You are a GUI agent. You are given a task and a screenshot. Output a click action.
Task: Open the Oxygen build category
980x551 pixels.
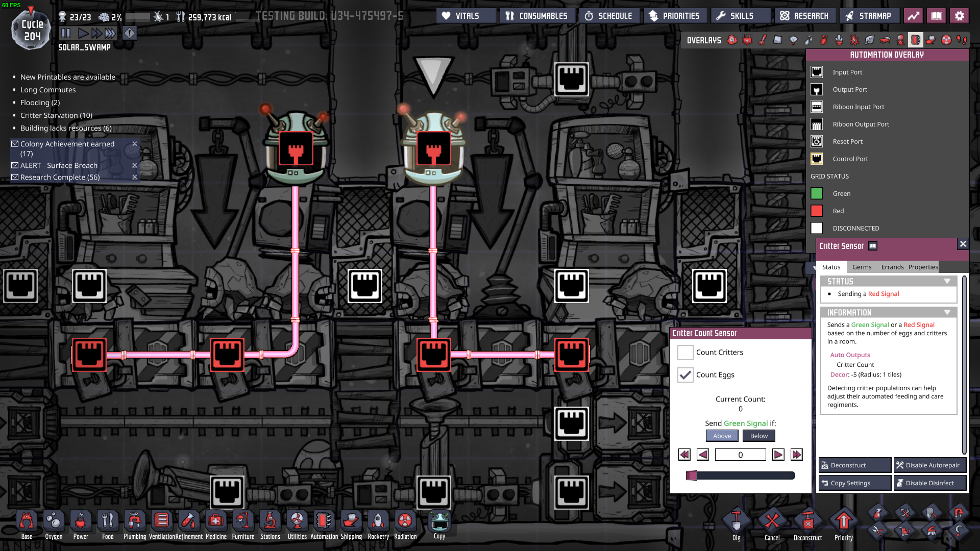tap(54, 521)
